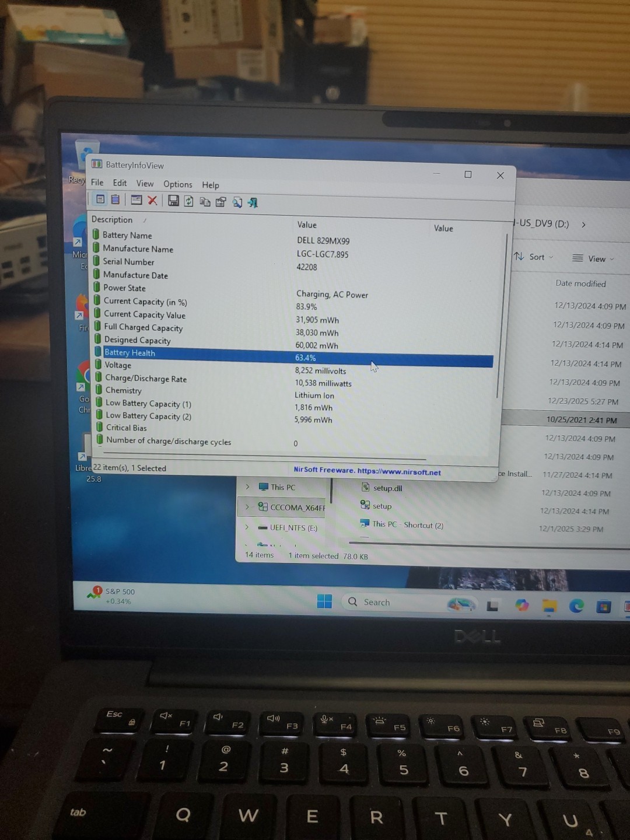The width and height of the screenshot is (630, 840).
Task: Launch Microsoft Edge from the taskbar
Action: click(x=577, y=606)
